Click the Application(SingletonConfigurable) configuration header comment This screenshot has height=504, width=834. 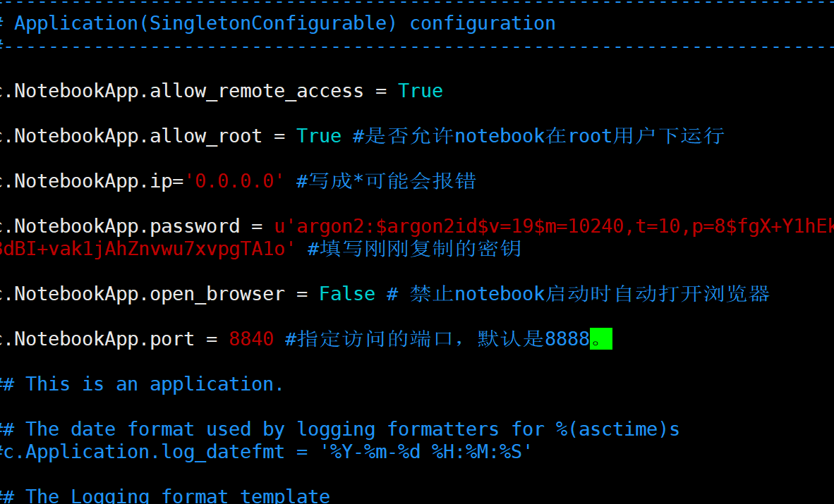pyautogui.click(x=284, y=23)
